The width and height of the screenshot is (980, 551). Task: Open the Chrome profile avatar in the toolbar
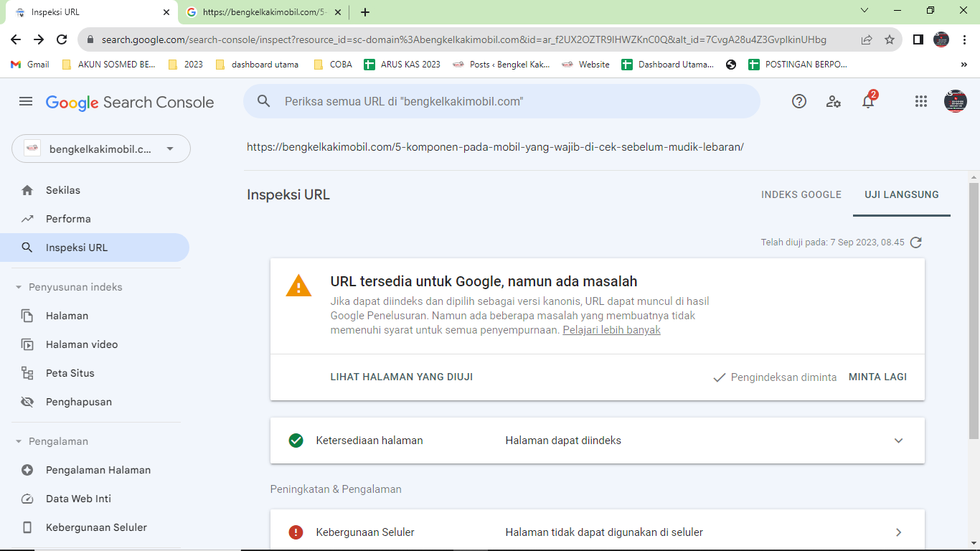(941, 39)
